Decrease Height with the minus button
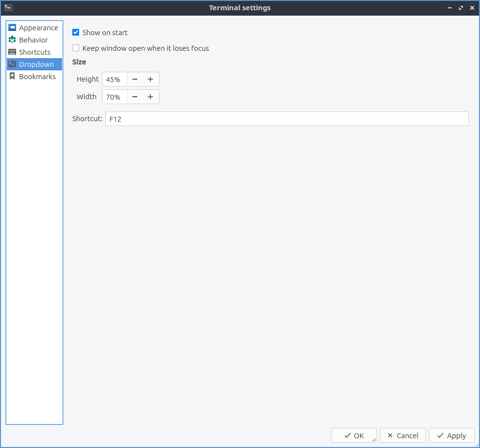The image size is (480, 448). [135, 79]
